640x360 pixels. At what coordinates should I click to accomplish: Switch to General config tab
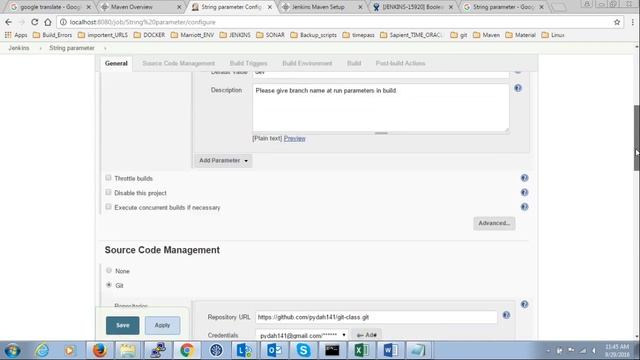[116, 63]
